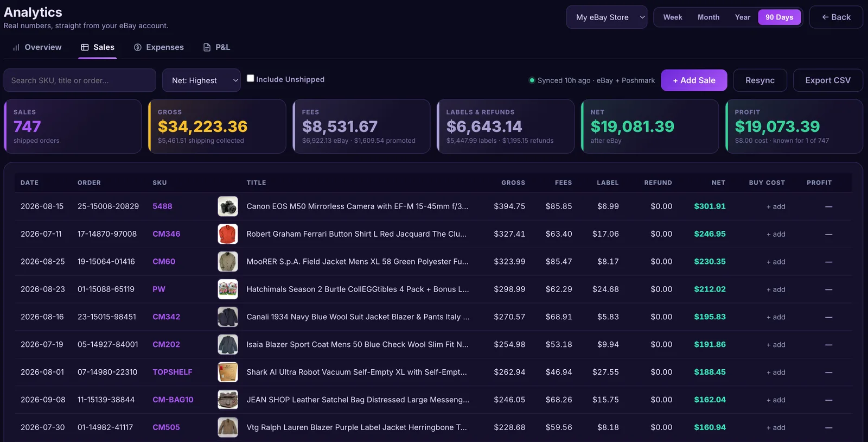Sort by the GROSS column header
Screen dimensions: 868x442
pyautogui.click(x=513, y=183)
